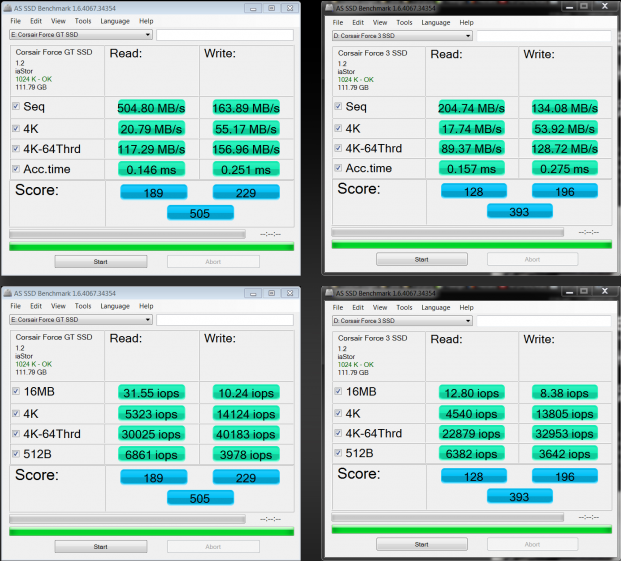Open drive dropdown in Force GT MB/s window
Screen dimensions: 621x561
click(x=147, y=34)
